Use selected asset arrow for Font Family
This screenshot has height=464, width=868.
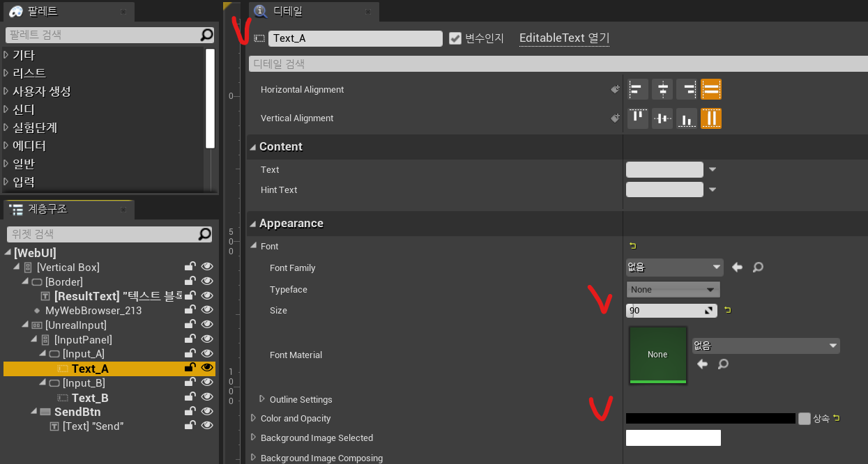(737, 268)
